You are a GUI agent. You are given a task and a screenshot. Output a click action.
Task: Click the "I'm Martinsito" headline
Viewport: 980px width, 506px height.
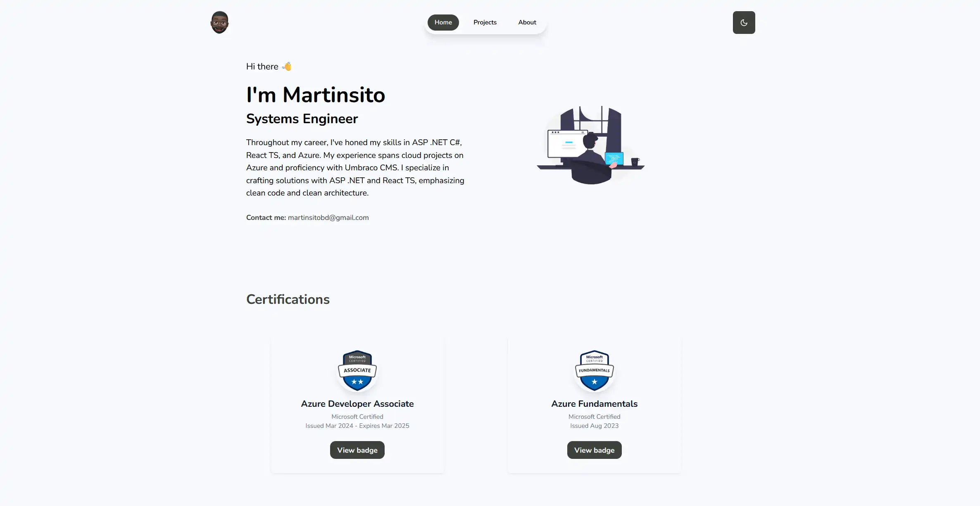[316, 95]
